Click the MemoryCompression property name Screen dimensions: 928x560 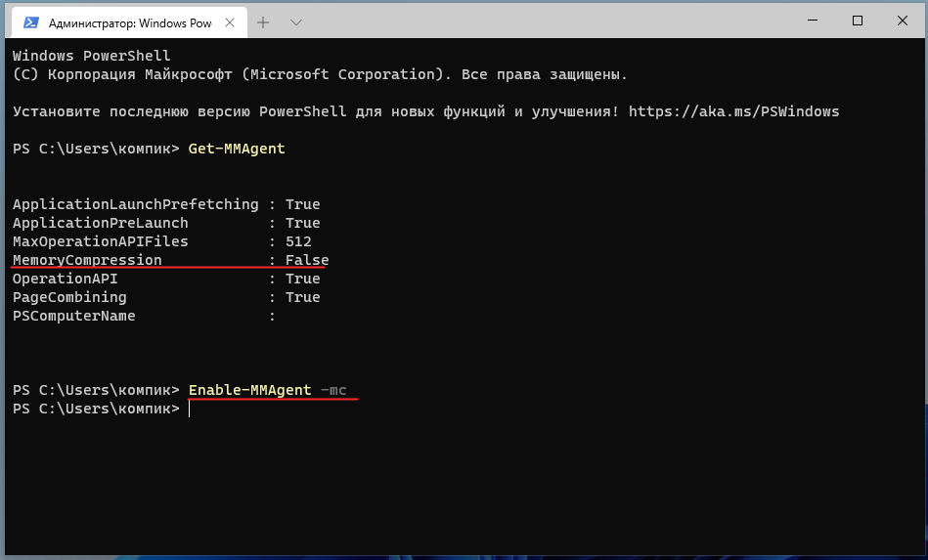87,260
